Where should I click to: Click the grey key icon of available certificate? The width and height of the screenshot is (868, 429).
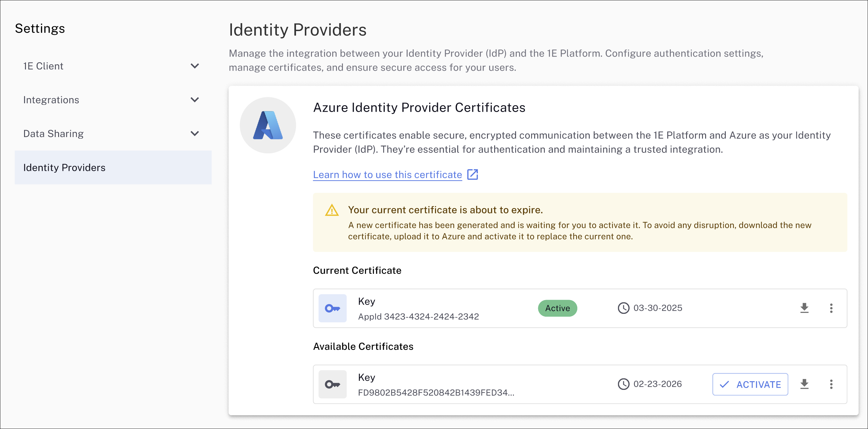(332, 384)
